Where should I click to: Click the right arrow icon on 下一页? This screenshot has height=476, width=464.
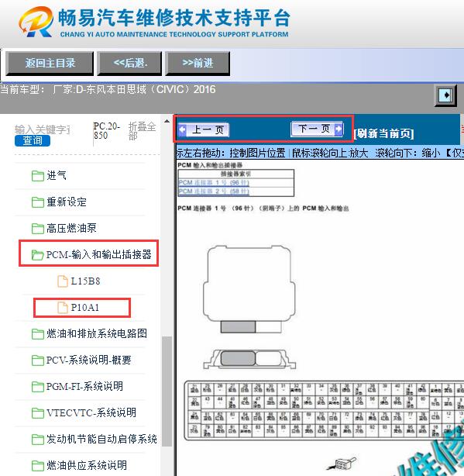pyautogui.click(x=339, y=129)
